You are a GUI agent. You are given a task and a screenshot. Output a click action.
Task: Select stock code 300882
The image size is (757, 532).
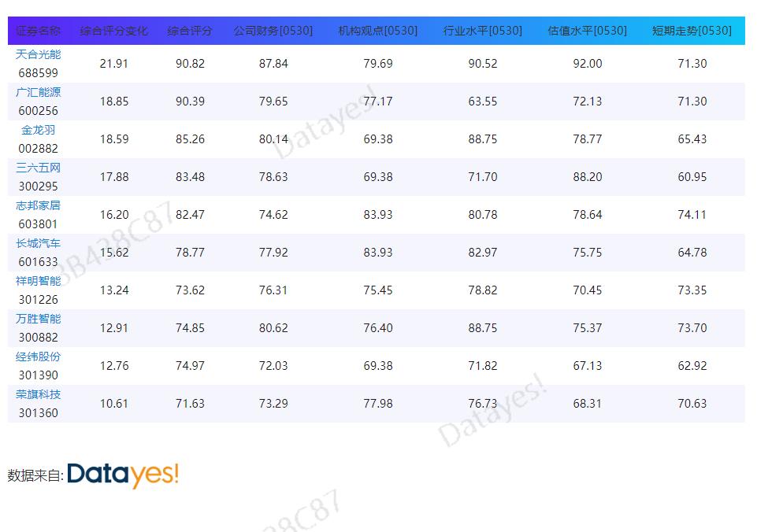[38, 338]
